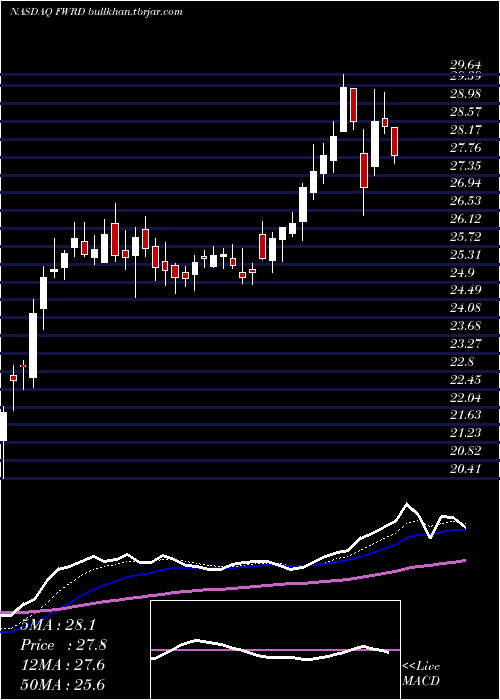Viewport: 500px width, 700px height.
Task: Select the 25.31 price label
Action: [x=465, y=254]
